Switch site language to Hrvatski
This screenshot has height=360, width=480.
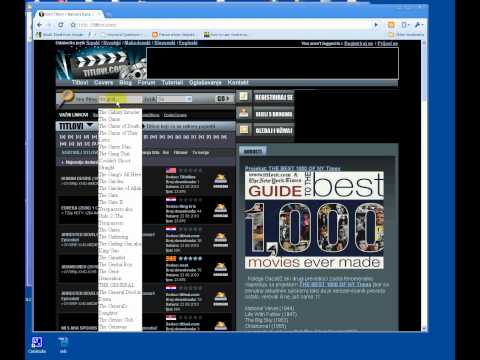tap(112, 43)
